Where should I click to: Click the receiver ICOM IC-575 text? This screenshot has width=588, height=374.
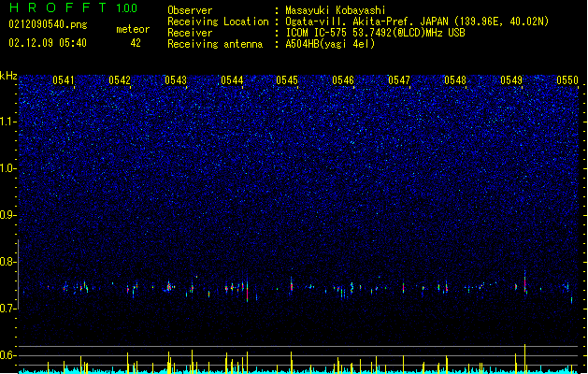(x=375, y=33)
